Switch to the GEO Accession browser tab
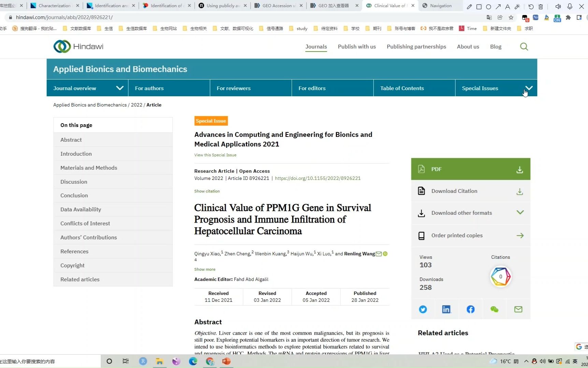This screenshot has width=588, height=368. tap(278, 6)
